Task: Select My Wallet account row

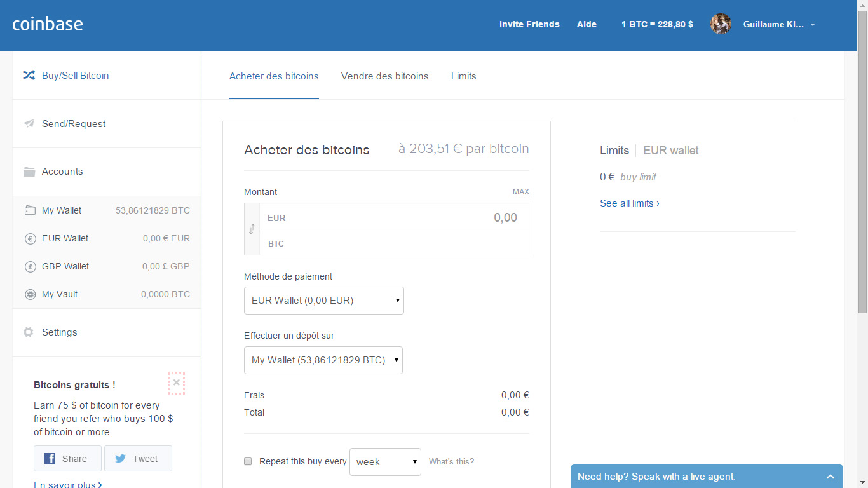Action: coord(107,210)
